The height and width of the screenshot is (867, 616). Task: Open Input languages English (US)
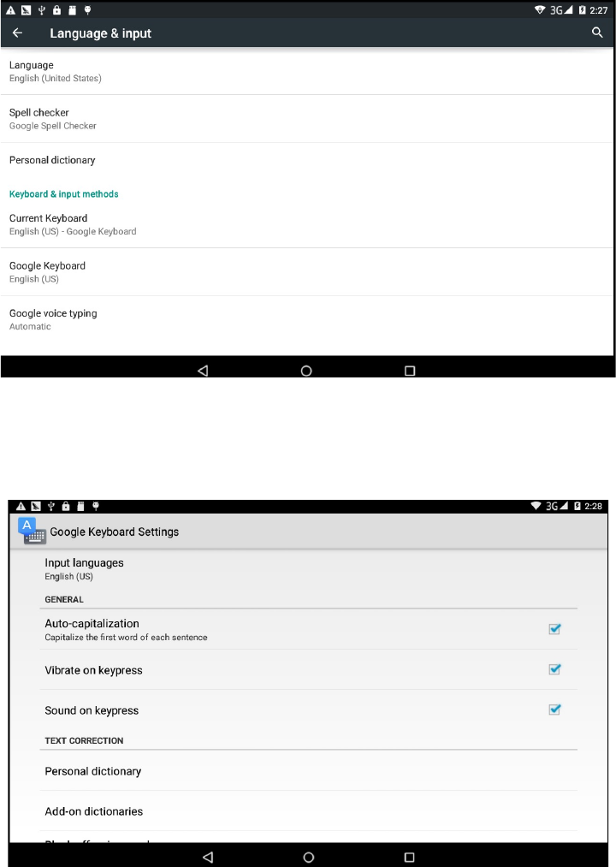[309, 569]
